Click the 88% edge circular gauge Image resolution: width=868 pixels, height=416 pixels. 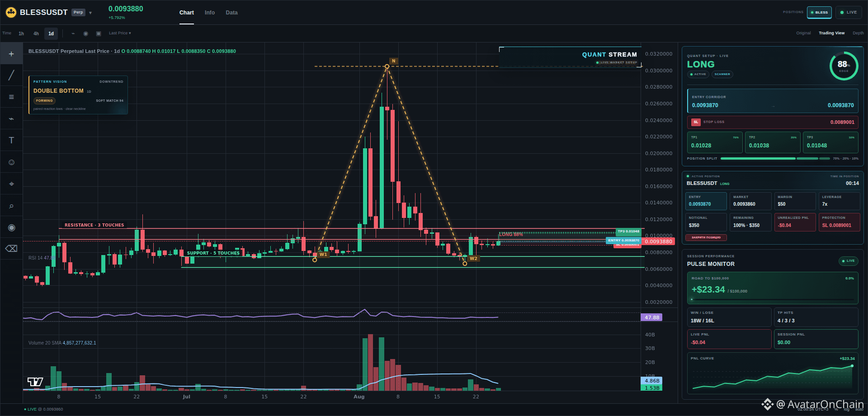pos(844,66)
